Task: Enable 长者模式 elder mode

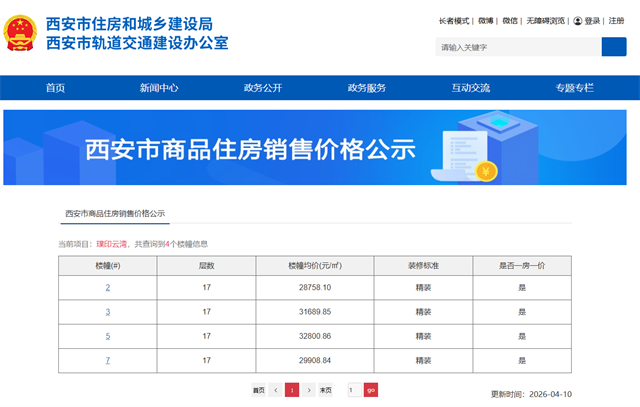Action: click(453, 21)
